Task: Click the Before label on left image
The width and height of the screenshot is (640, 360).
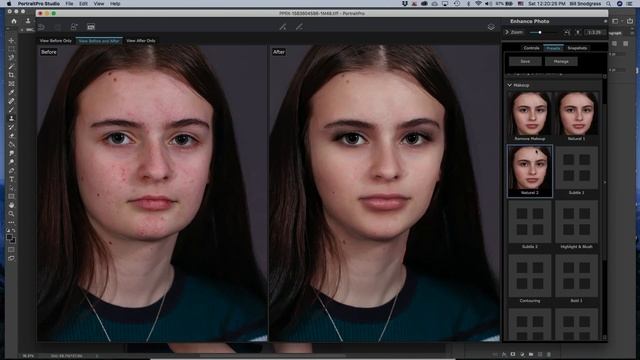Action: pos(49,52)
